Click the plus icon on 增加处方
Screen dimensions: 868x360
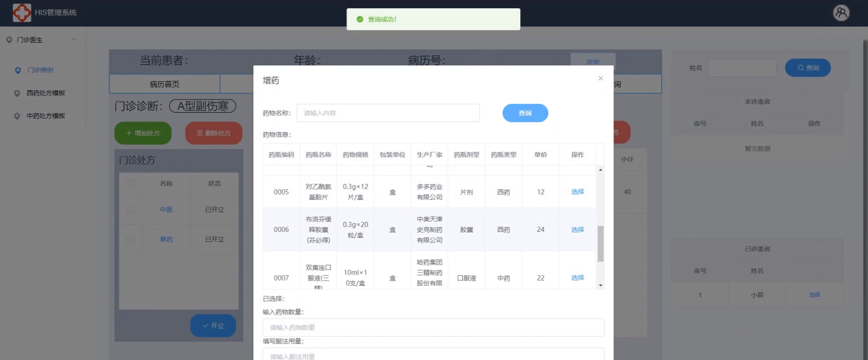pos(129,133)
